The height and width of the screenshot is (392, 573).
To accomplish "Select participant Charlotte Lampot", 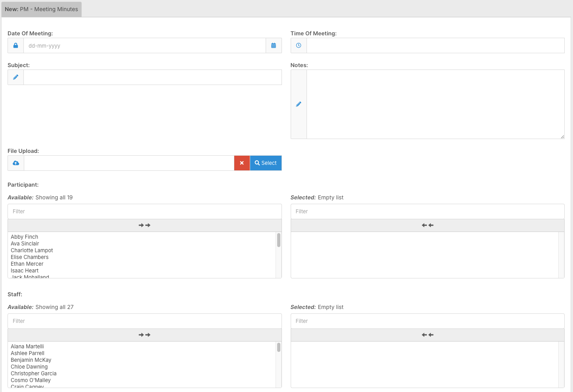I will (32, 251).
